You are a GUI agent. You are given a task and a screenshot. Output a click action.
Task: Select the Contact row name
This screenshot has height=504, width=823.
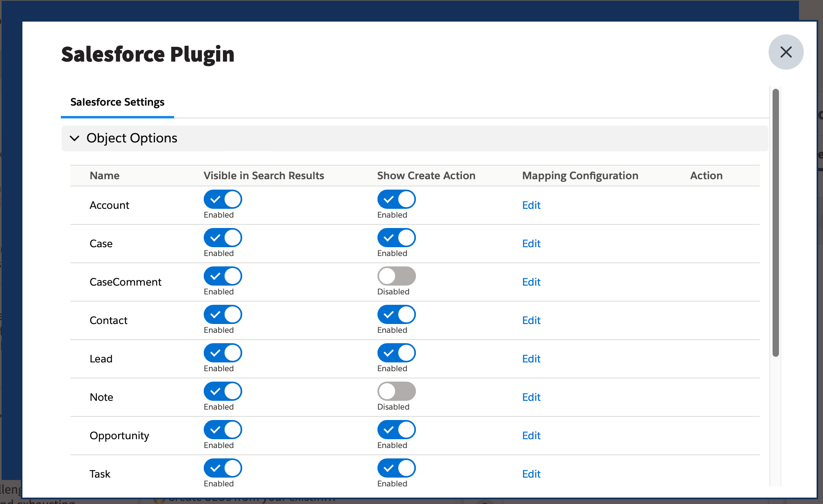point(108,320)
